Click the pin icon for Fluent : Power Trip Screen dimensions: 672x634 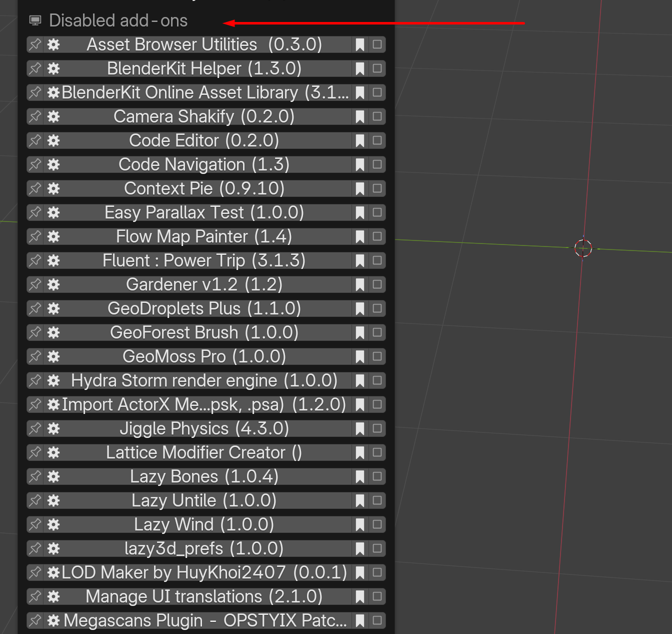(35, 260)
